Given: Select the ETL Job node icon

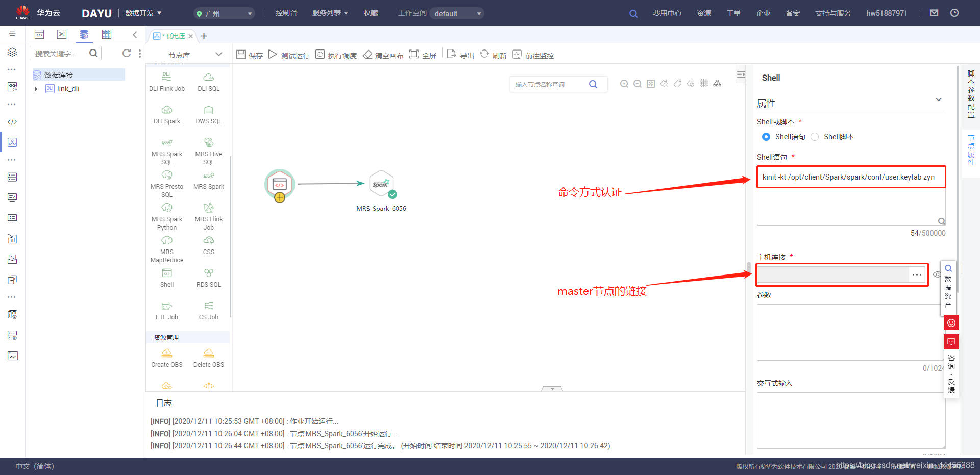Looking at the screenshot, I should [x=167, y=306].
